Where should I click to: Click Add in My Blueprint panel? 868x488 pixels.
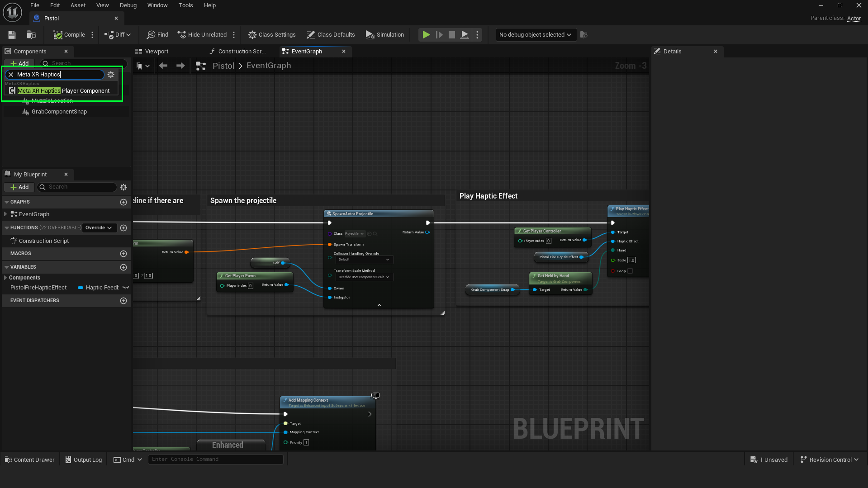(19, 187)
